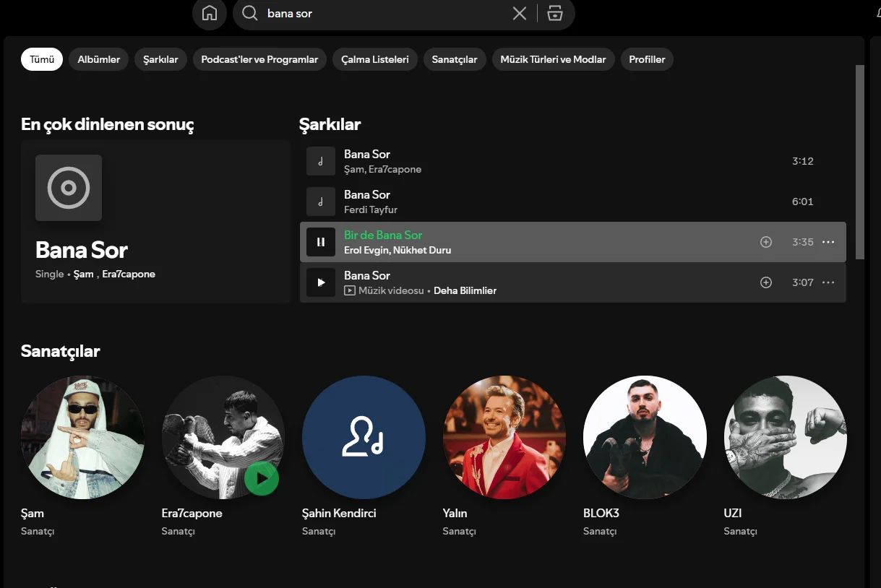This screenshot has width=881, height=588.
Task: Open more options for Bir de Bana Sor
Action: (828, 242)
